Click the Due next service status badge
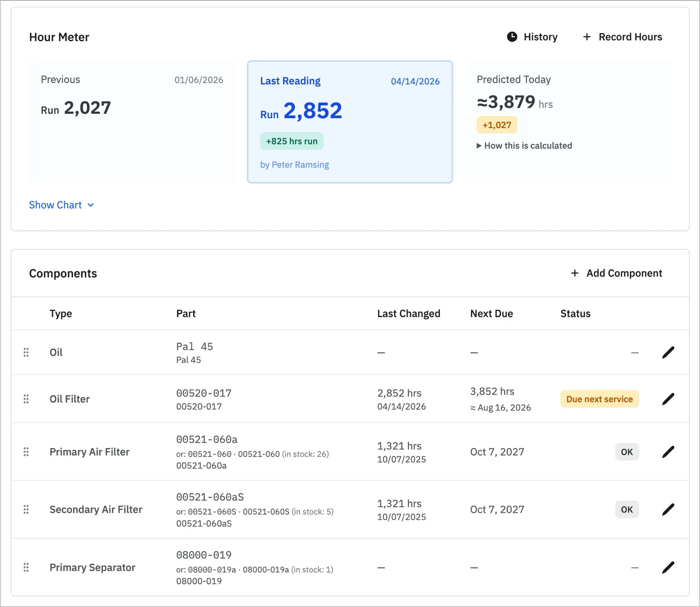The image size is (700, 607). click(x=599, y=399)
